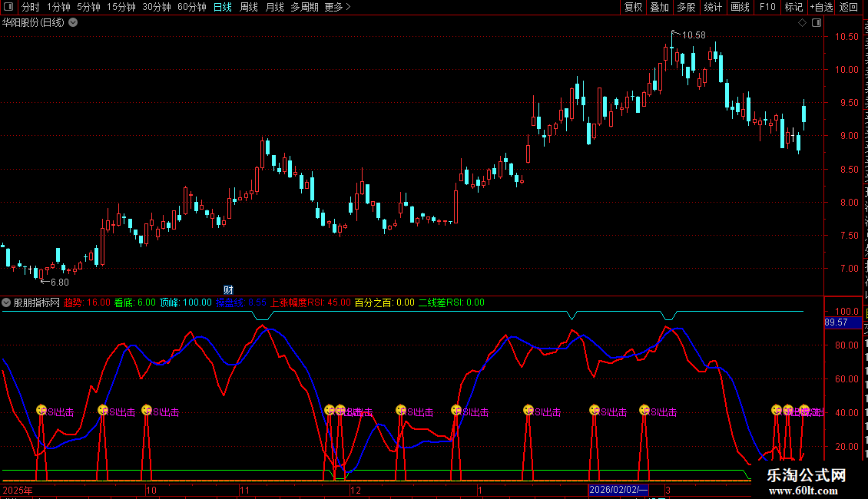Click the 返回 back button
The image size is (868, 499).
click(x=848, y=7)
